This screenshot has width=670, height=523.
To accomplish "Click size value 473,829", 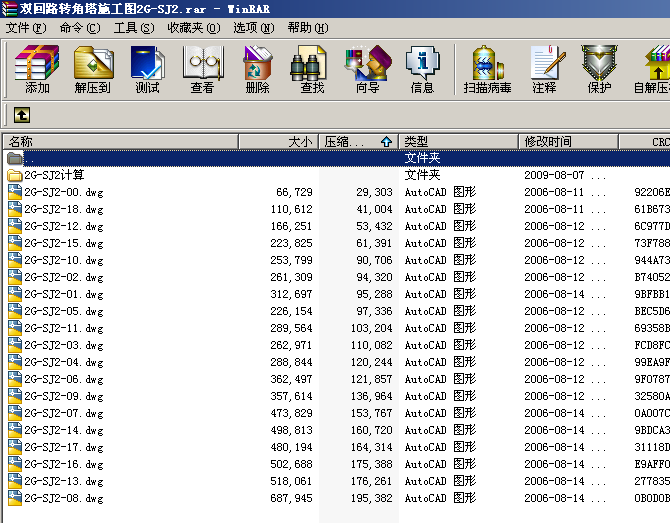I will pyautogui.click(x=291, y=413).
